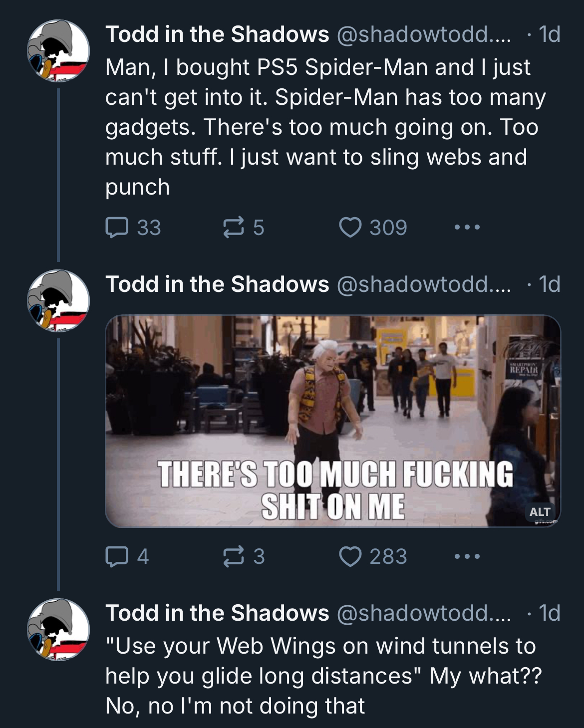Screen dimensions: 584x728
Task: Open @shadowtodd handle on the GIF tweet
Action: point(424,284)
